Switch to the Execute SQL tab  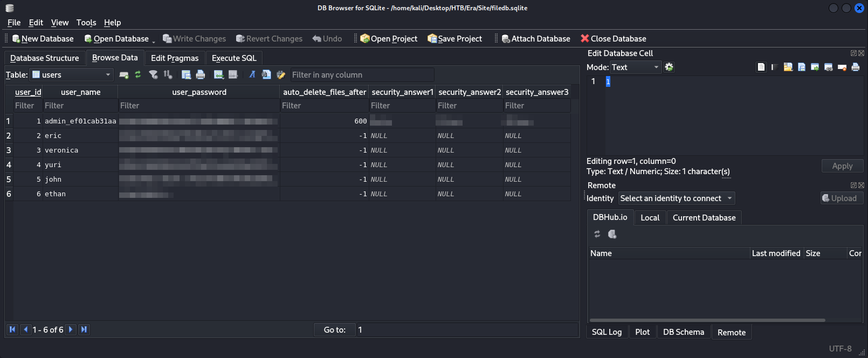[234, 58]
